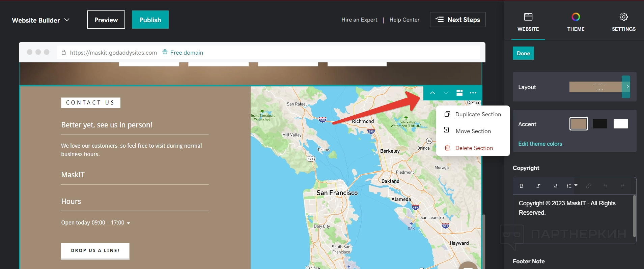
Task: Click the insert link icon in the editor
Action: coord(589,186)
